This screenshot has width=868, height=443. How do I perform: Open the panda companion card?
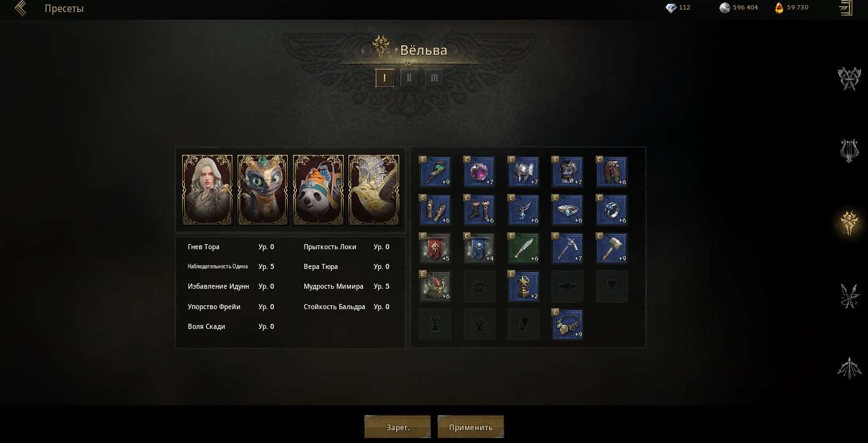(x=318, y=190)
